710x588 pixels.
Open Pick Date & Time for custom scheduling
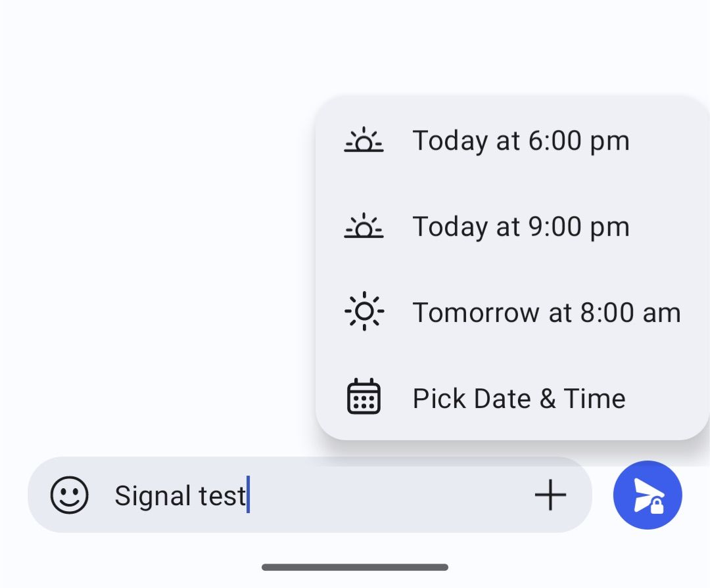519,397
